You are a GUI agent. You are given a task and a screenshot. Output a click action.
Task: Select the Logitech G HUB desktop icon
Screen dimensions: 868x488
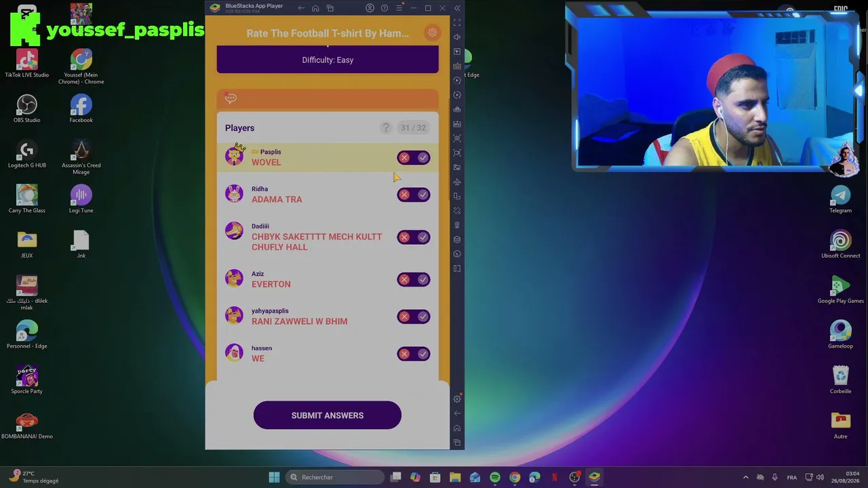(27, 155)
